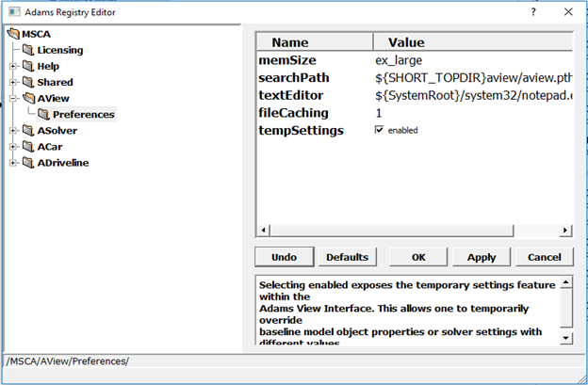Click the open AView folder icon
The height and width of the screenshot is (385, 588).
[x=28, y=98]
